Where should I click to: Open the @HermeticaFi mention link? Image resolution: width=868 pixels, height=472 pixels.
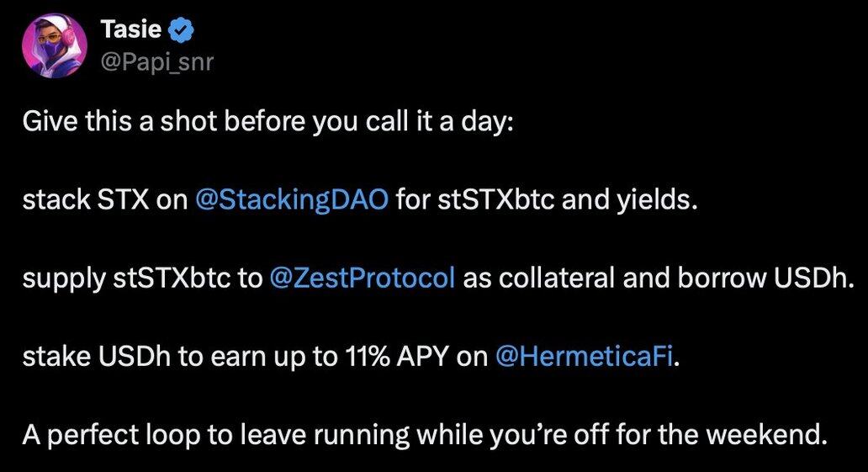pos(584,356)
